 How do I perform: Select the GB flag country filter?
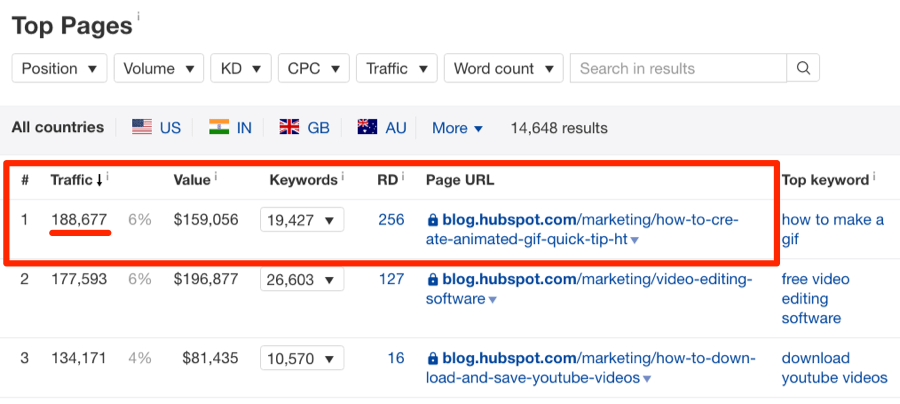[304, 128]
